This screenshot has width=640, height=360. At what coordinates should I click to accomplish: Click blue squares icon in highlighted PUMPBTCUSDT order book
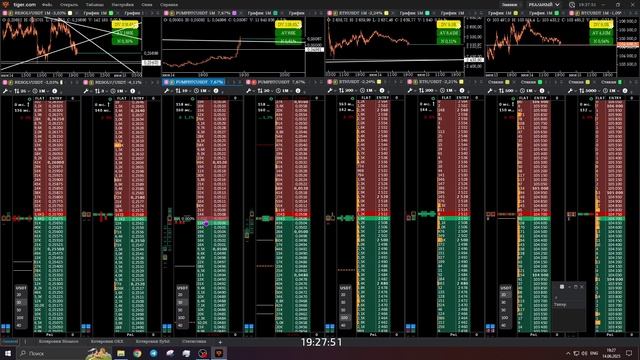[167, 327]
